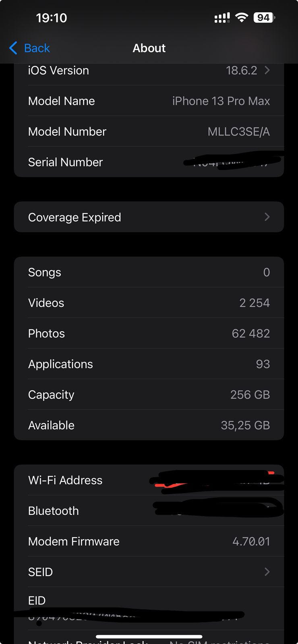Open the SEID disclosure chevron
Viewport: 298px width, 644px height.
pos(267,572)
